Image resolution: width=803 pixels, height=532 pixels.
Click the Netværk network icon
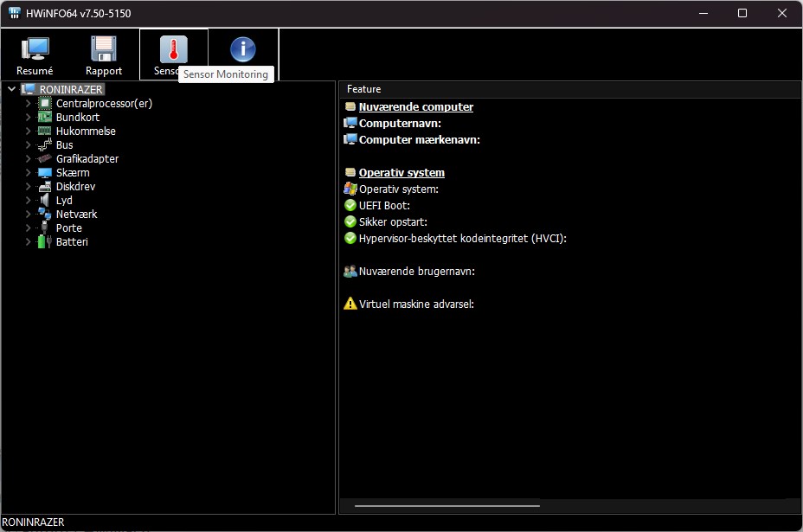[x=45, y=215]
